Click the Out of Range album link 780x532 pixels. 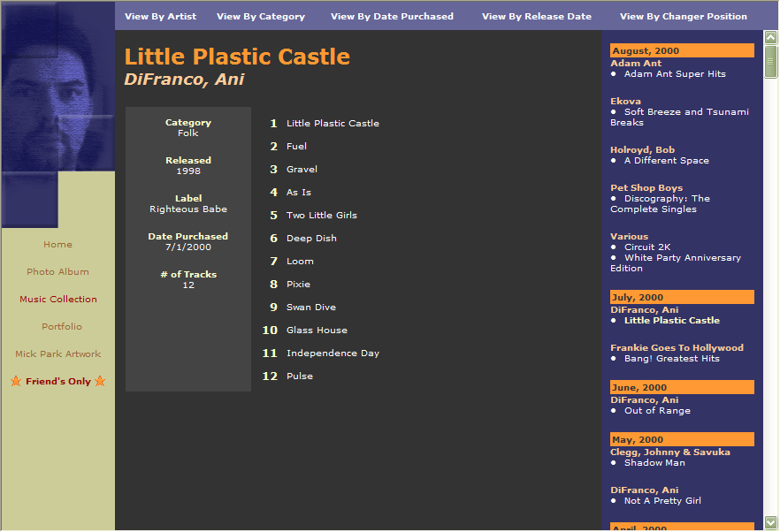657,411
